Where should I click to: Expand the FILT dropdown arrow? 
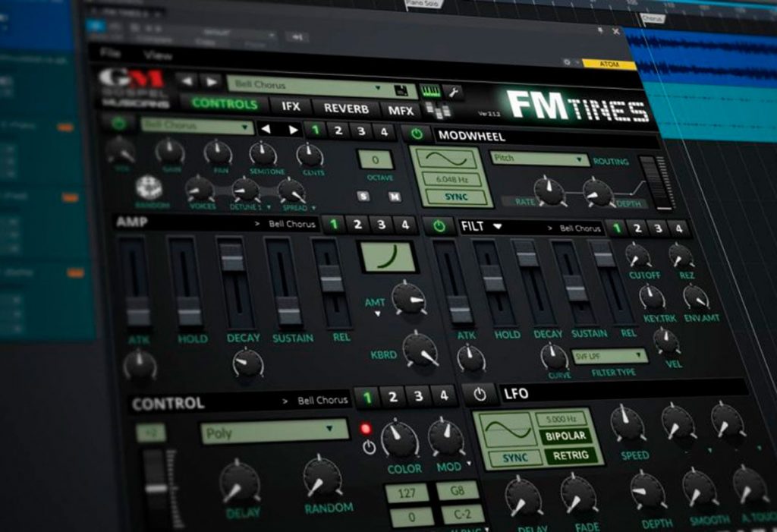[497, 227]
